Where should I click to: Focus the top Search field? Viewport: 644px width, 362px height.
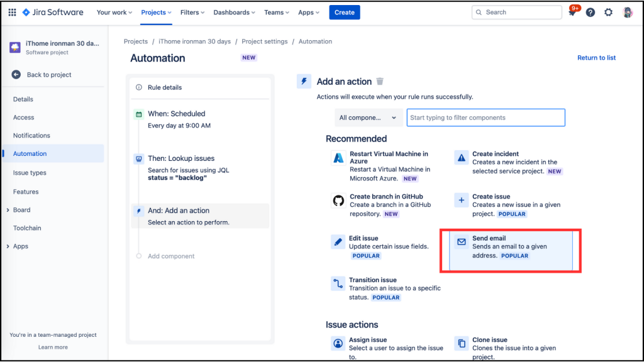[x=517, y=13]
